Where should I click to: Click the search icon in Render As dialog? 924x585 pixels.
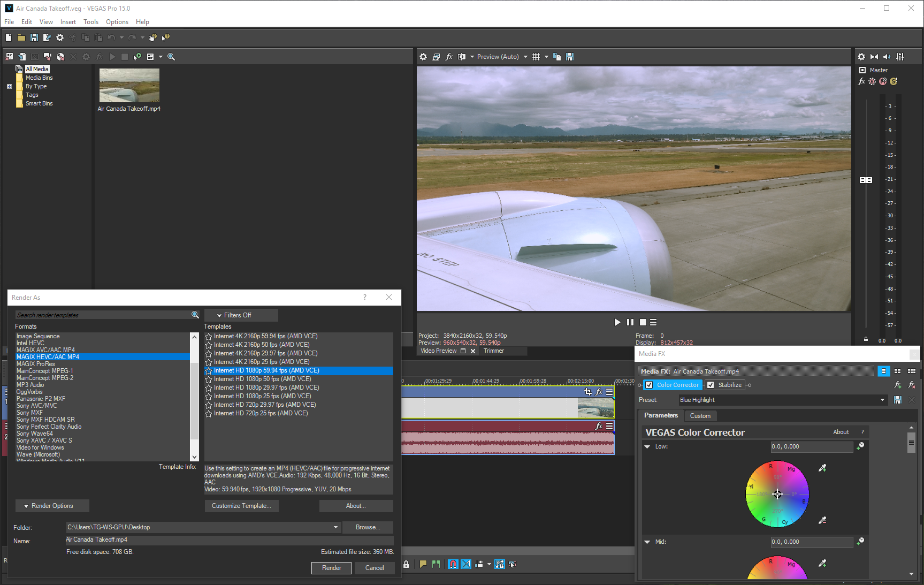195,315
